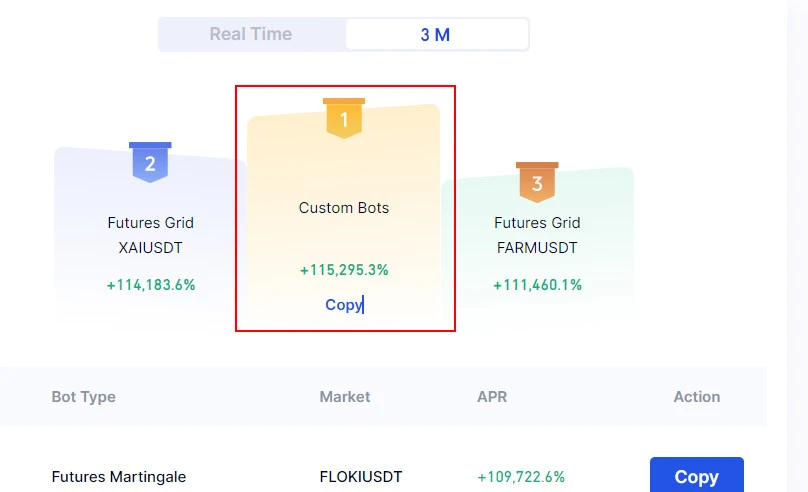Select the 3 M time range tab
Screen dimensions: 808x492
(436, 35)
